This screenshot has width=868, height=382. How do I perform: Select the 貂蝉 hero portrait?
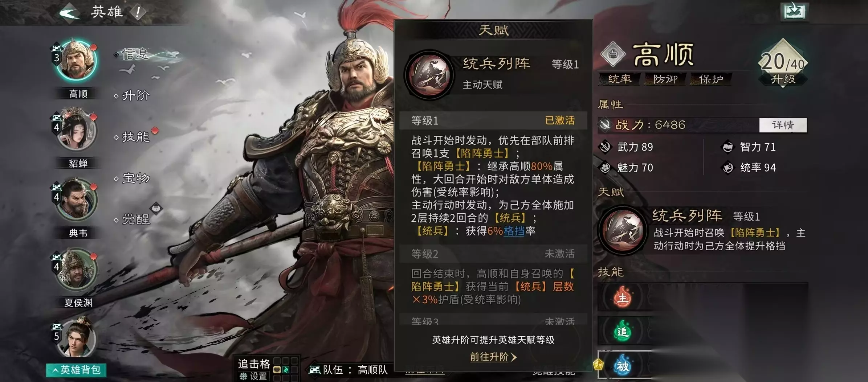click(77, 130)
